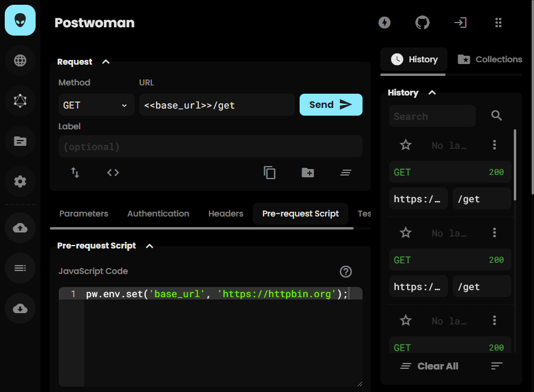Viewport: 534px width, 392px height.
Task: Click the partially visible Tests tab
Action: [364, 213]
